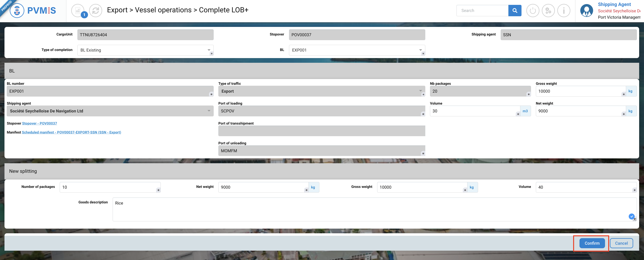Click the blue check icon in Goods description
Viewport: 644px width, 260px height.
click(x=631, y=216)
